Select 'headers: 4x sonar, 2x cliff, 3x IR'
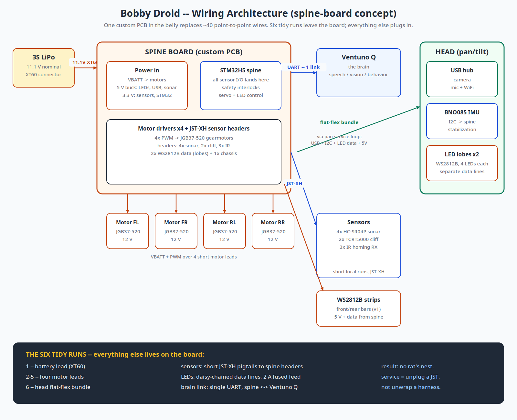Viewport: 517px width, 420px height. 194,146
